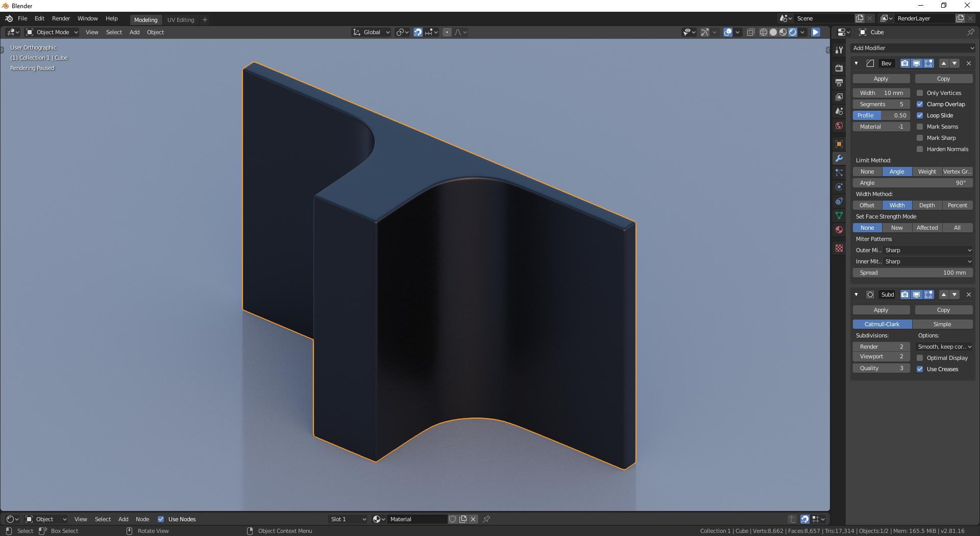Open the Physics properties tab
980x536 pixels.
(839, 187)
